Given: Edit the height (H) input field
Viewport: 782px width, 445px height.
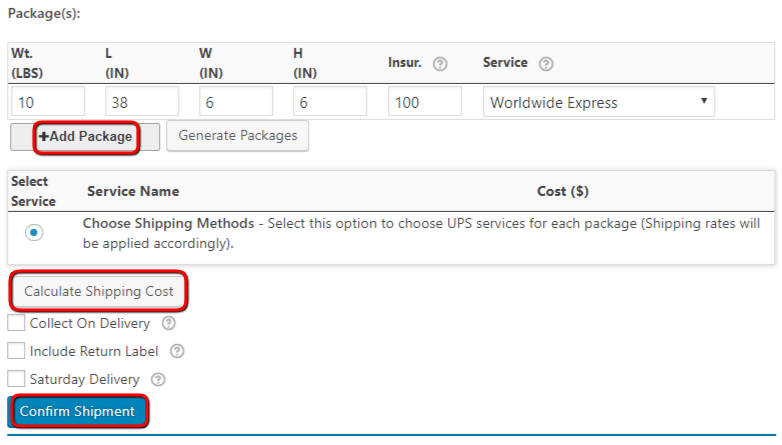Looking at the screenshot, I should pyautogui.click(x=330, y=101).
